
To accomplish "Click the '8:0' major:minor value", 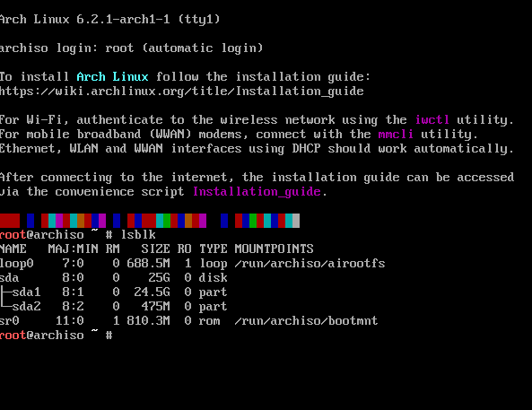I will (73, 277).
